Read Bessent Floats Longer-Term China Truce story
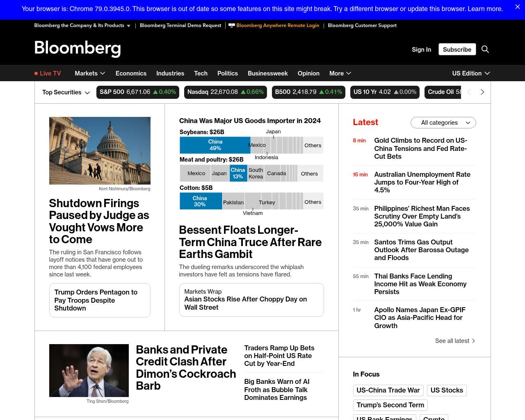Screen dimensions: 525x420 (250, 242)
